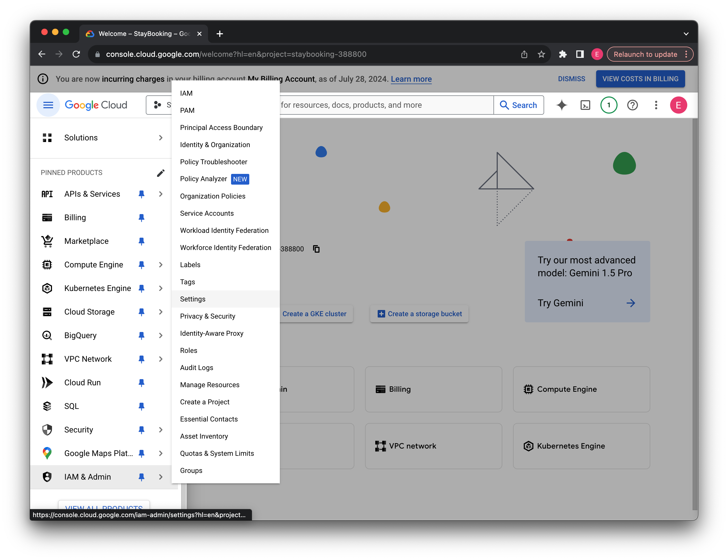Select Service Accounts from IAM menu
The height and width of the screenshot is (560, 728).
click(x=207, y=213)
